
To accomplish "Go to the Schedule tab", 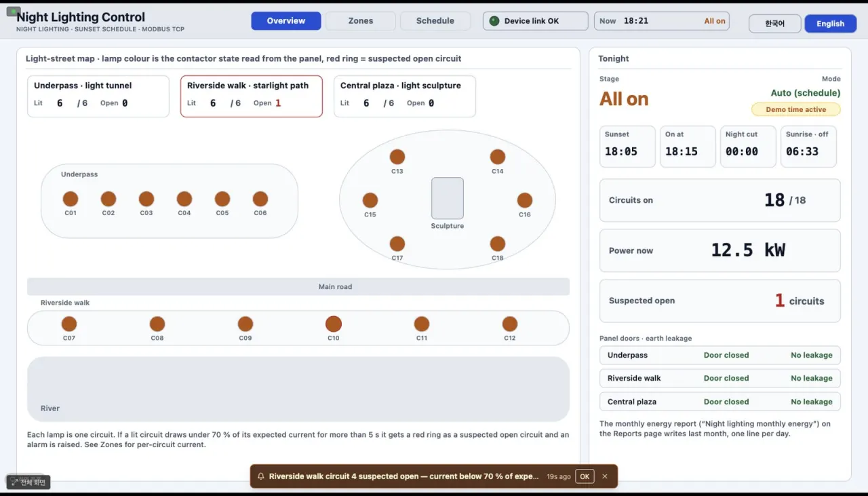I will click(435, 21).
